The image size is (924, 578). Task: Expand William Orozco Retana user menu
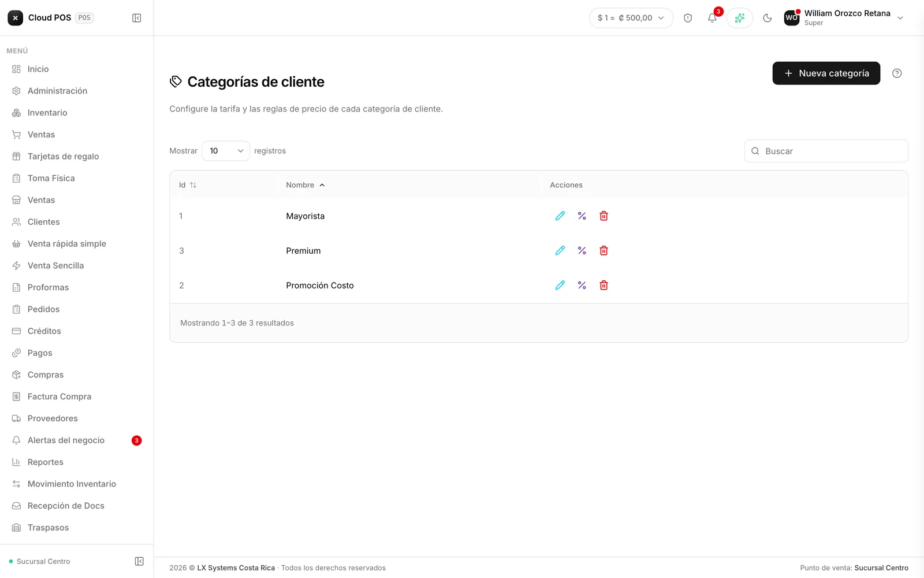pos(844,18)
